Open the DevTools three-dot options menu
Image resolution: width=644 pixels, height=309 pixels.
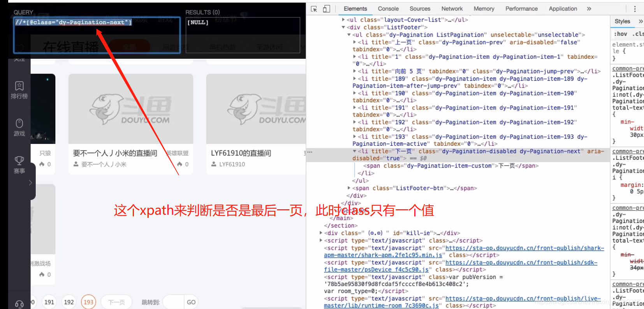tap(635, 9)
